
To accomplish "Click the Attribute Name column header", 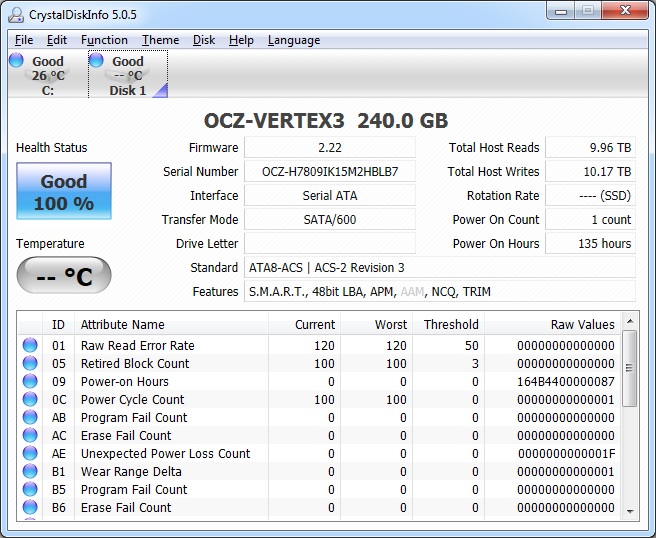I will tap(172, 325).
